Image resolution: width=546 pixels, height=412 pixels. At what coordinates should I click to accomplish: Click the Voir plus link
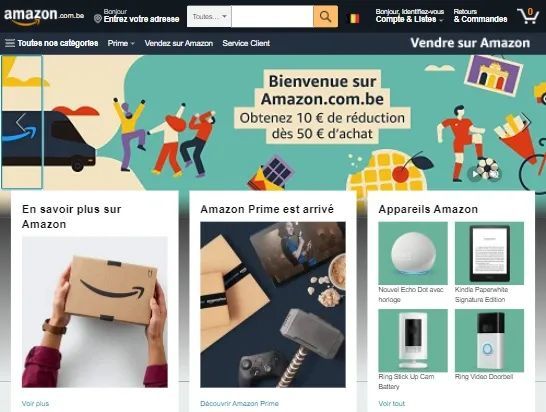pos(35,403)
